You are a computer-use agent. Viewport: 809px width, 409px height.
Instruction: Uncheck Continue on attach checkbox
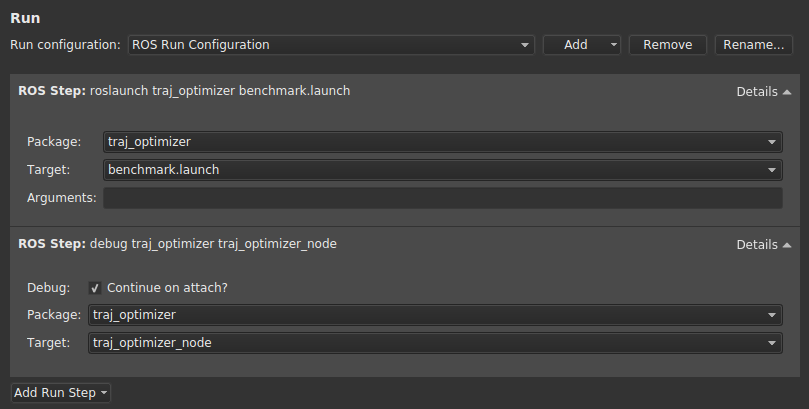(94, 288)
